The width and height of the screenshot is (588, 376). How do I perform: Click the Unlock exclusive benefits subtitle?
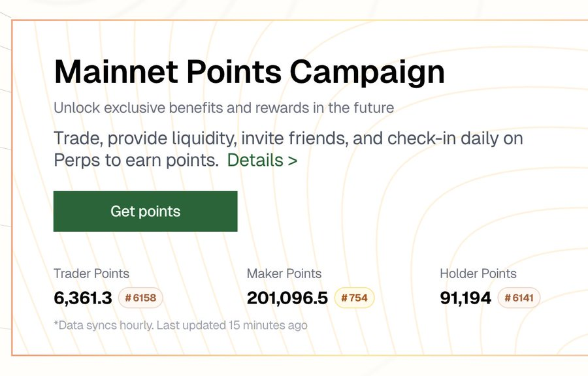(x=223, y=108)
